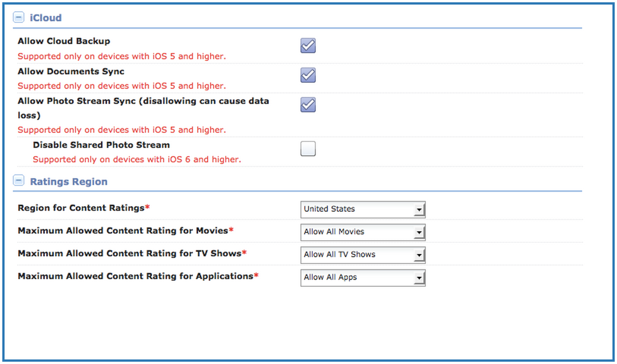The width and height of the screenshot is (617, 364).
Task: Collapse the iCloud section using its minus icon
Action: pos(19,17)
